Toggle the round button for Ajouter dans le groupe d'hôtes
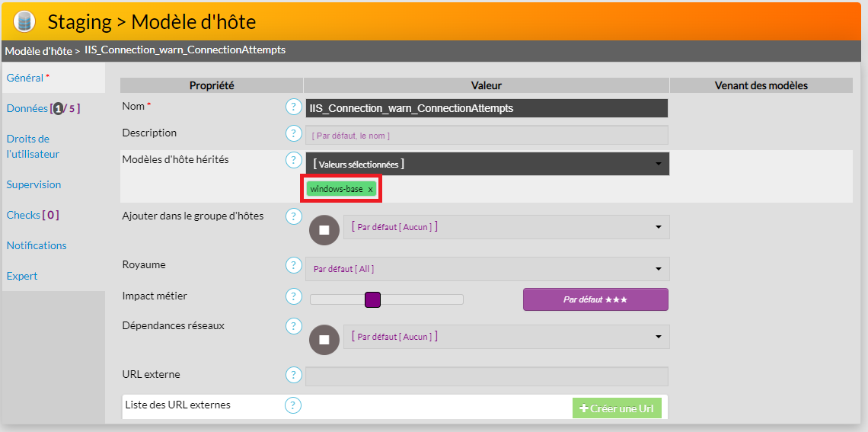Viewport: 868px width, 432px height. 324,230
